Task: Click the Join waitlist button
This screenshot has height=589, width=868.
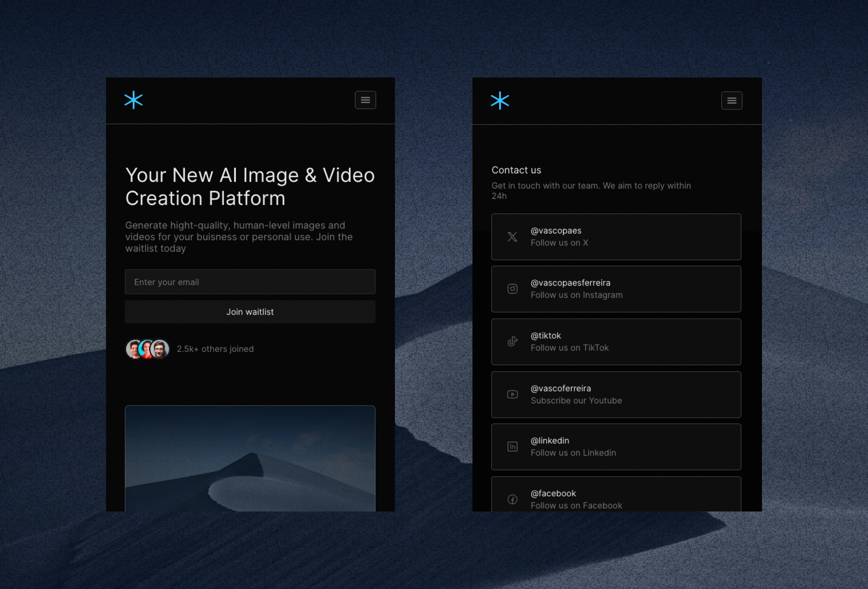Action: tap(250, 312)
